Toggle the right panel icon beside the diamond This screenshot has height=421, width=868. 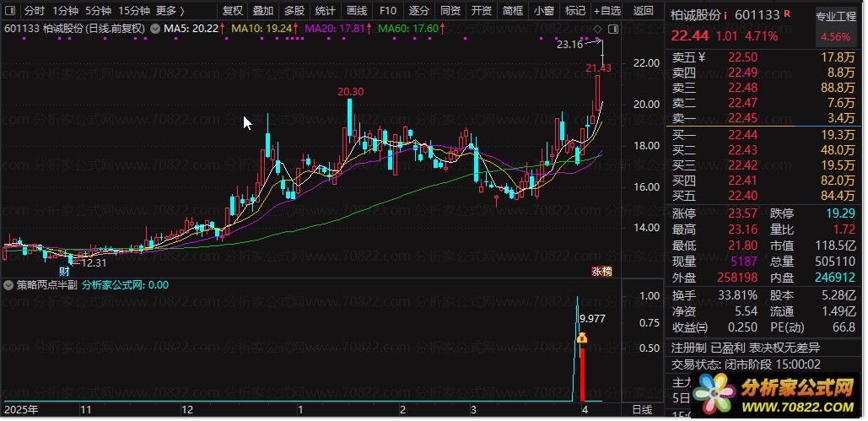pos(612,28)
